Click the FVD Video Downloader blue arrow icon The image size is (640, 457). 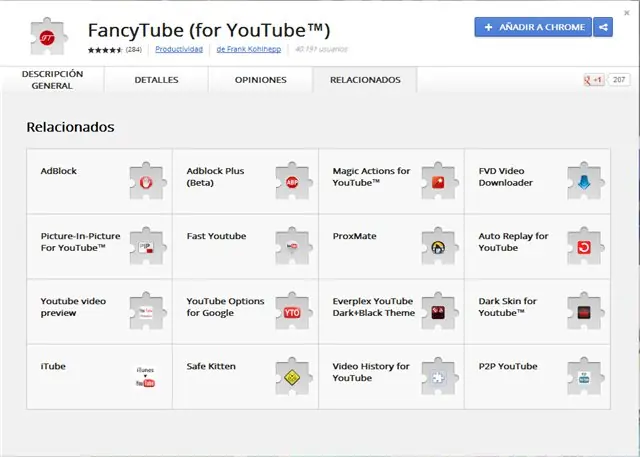[586, 181]
